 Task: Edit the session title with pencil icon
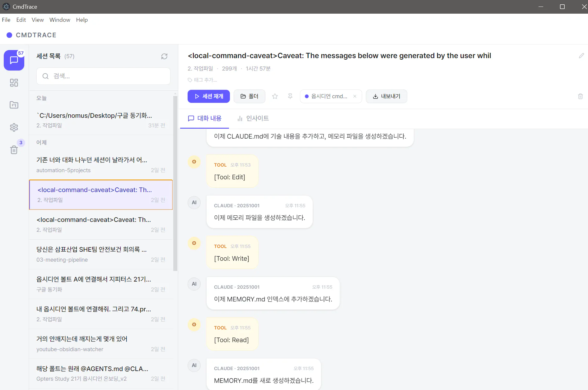[581, 56]
